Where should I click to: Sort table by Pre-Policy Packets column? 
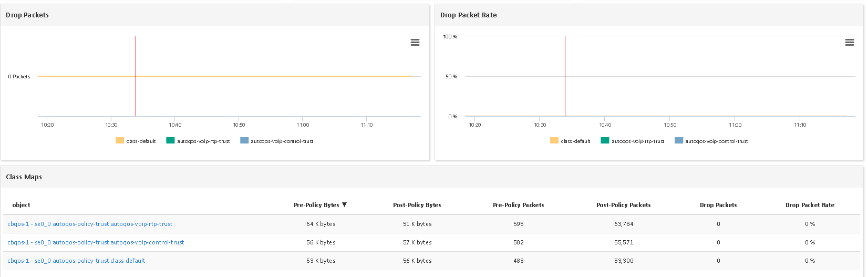point(518,205)
